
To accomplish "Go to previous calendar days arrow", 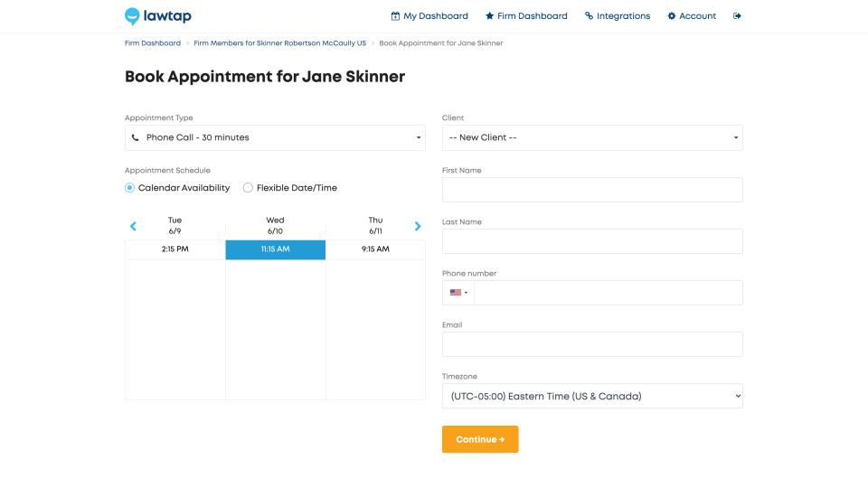I will (134, 226).
